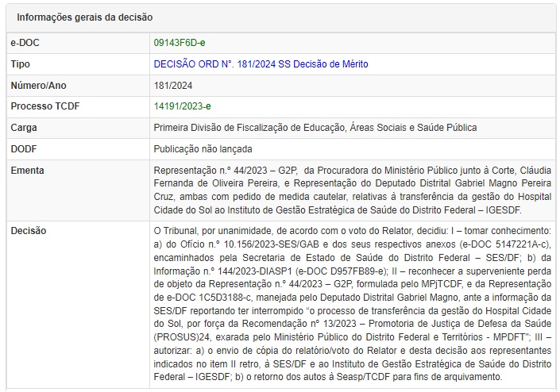Open Processo TCDF 14191/2023-e link
Screen dimensions: 560x392
[x=182, y=106]
